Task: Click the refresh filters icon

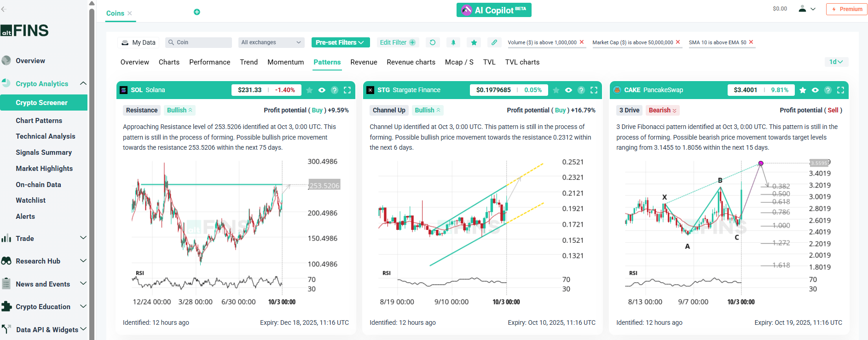Action: click(432, 42)
